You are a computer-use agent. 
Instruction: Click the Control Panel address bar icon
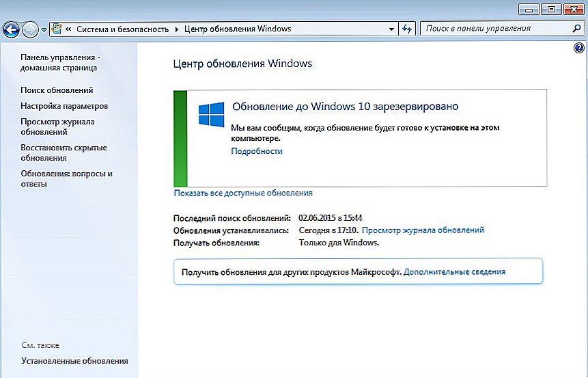tap(57, 29)
